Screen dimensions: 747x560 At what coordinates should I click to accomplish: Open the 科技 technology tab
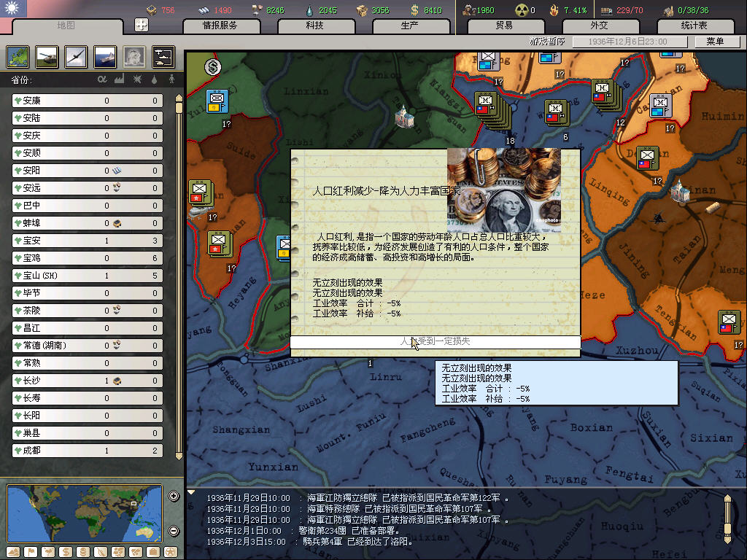point(315,26)
